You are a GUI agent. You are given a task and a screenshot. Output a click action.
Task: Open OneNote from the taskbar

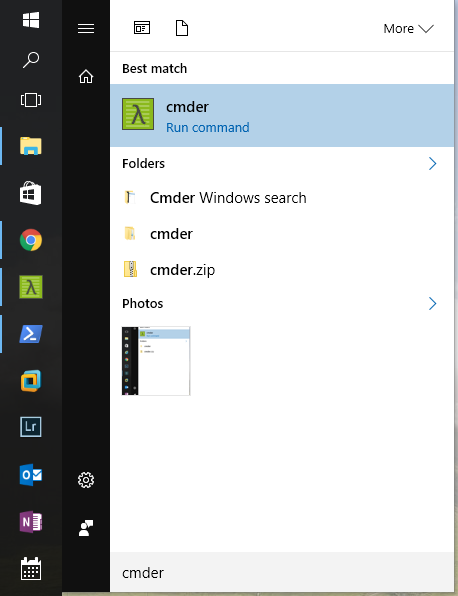click(x=31, y=522)
